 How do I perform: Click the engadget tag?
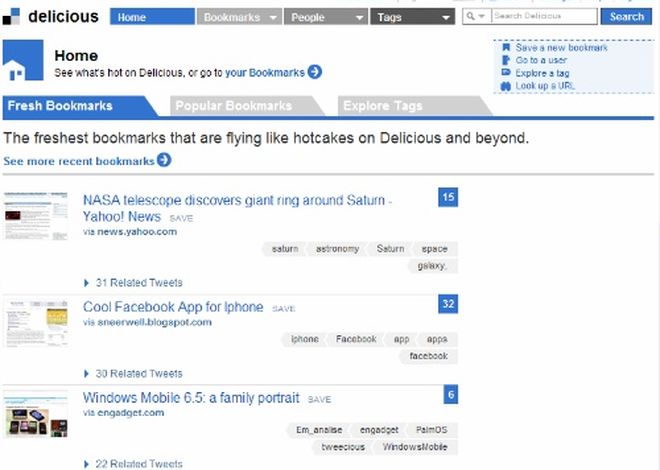[x=379, y=430]
